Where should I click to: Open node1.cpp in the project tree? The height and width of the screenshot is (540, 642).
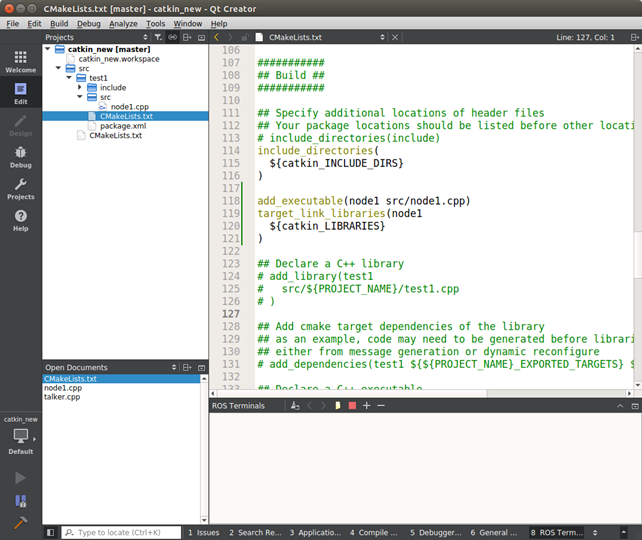[130, 106]
